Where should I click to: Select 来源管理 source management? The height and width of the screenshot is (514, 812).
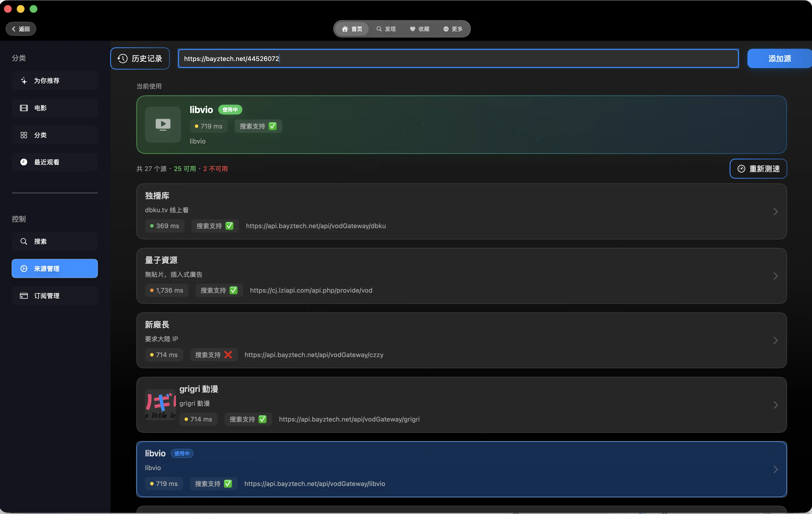55,269
